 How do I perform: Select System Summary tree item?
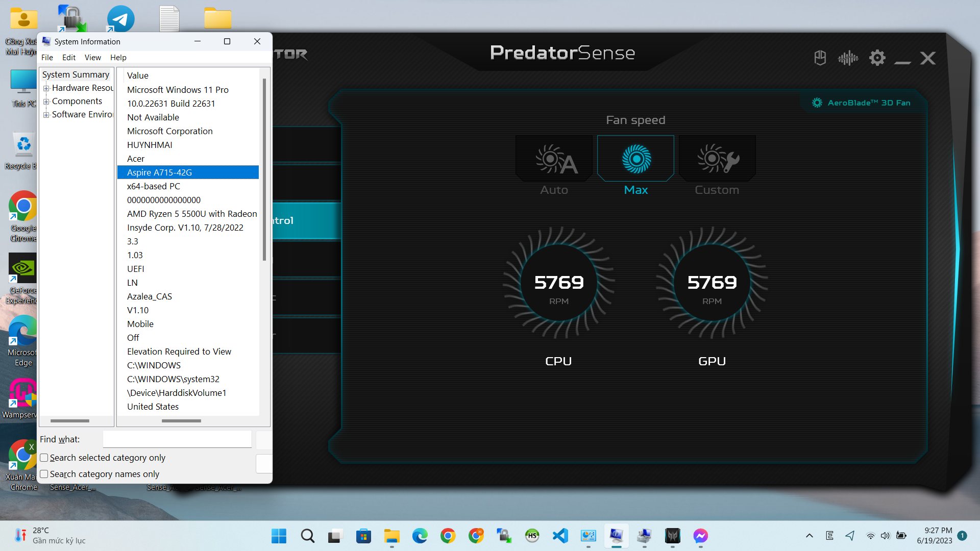(x=76, y=74)
